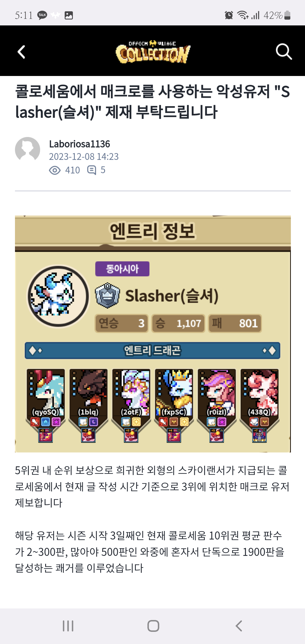
Task: Select the (2otF) dragon card
Action: [131, 406]
